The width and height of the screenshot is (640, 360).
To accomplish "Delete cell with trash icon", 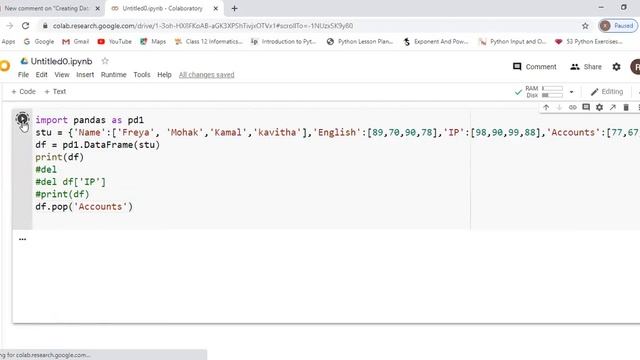I will coord(626,107).
